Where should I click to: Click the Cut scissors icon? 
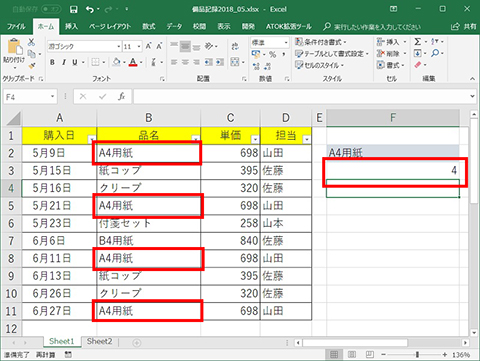31,42
